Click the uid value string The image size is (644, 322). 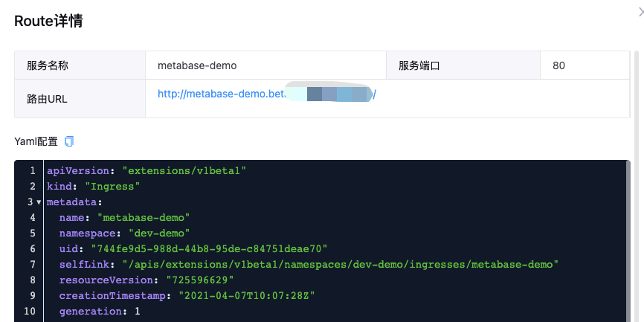coord(209,249)
